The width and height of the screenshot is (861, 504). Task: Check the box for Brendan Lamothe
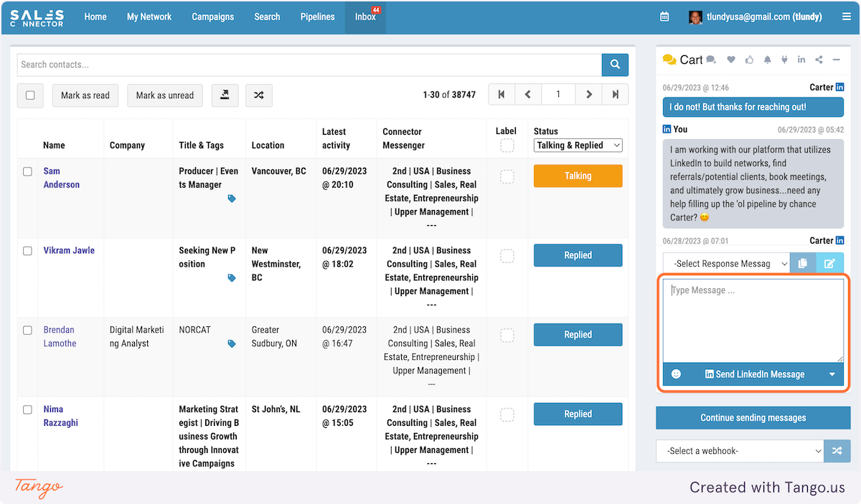pyautogui.click(x=27, y=331)
